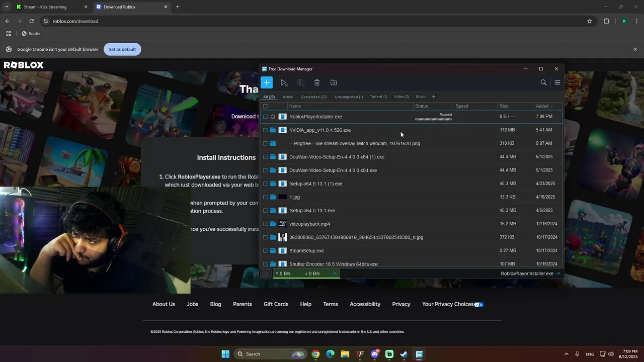Open Gift Cards footer link
Image resolution: width=644 pixels, height=362 pixels.
coord(276,304)
